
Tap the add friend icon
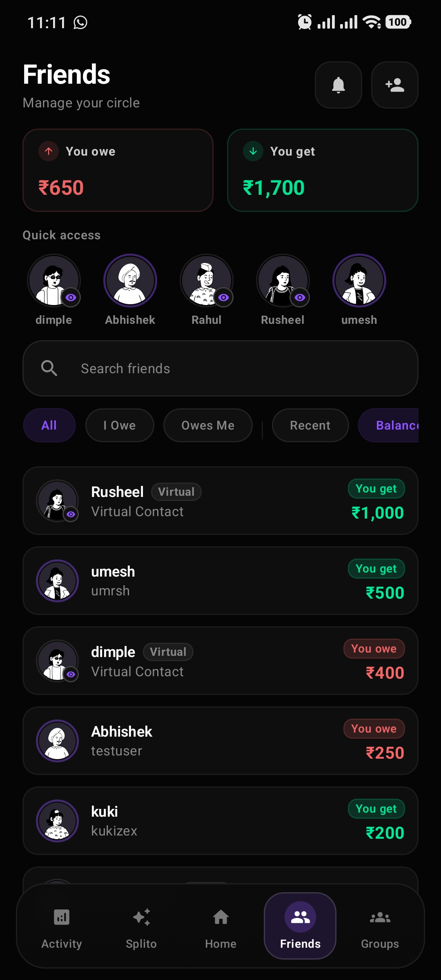coord(394,85)
